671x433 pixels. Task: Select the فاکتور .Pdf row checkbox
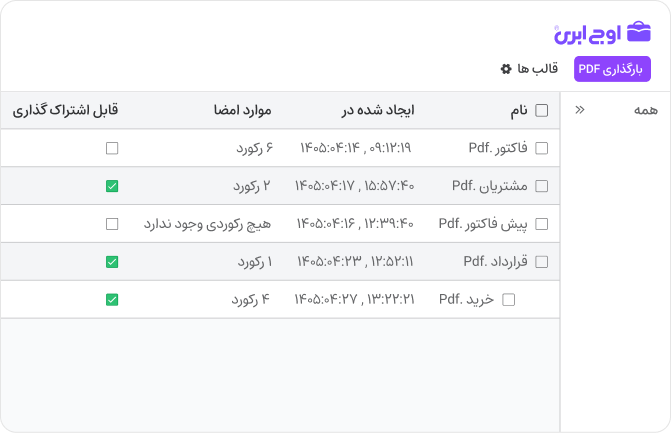[x=542, y=148]
